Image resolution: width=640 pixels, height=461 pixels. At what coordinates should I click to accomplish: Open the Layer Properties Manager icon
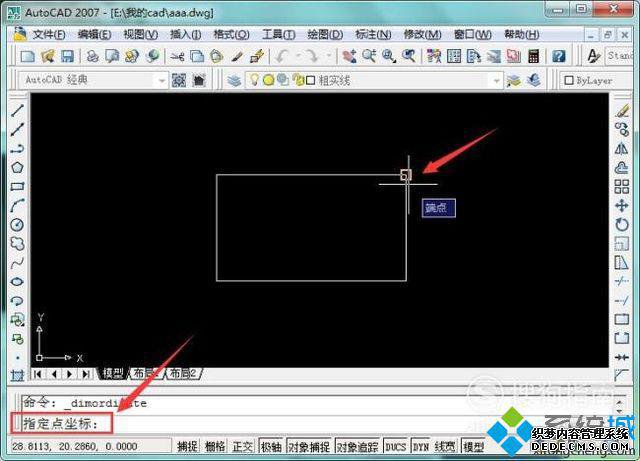[x=234, y=80]
